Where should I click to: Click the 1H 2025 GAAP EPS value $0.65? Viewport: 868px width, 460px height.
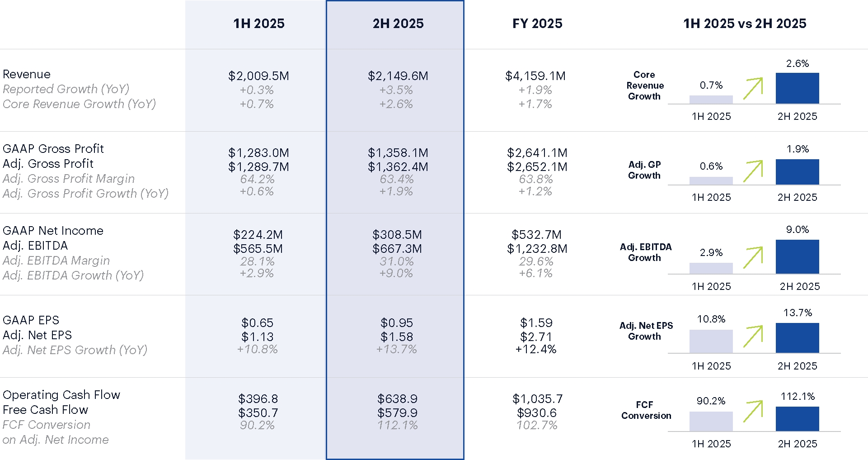click(x=258, y=323)
